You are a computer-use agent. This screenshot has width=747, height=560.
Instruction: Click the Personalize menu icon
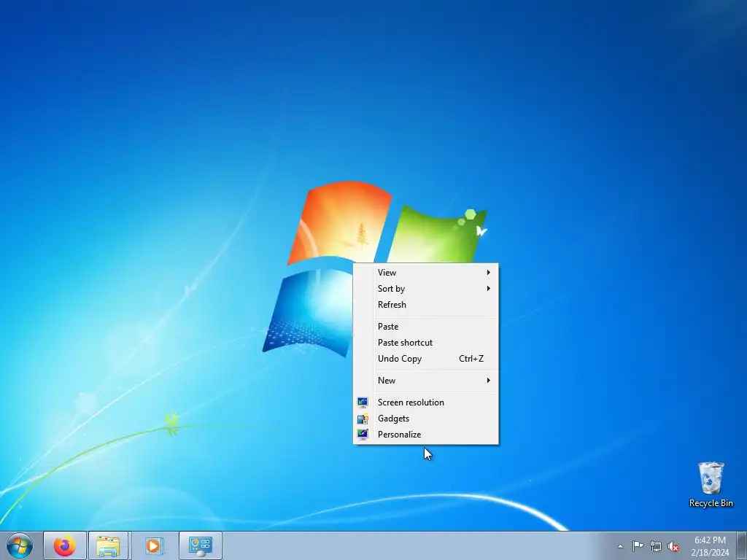pyautogui.click(x=363, y=435)
